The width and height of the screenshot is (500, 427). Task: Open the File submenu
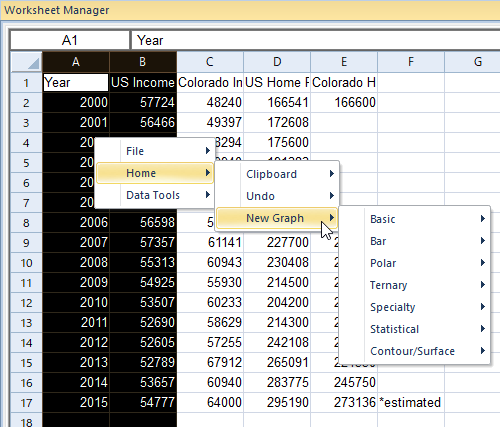[155, 151]
